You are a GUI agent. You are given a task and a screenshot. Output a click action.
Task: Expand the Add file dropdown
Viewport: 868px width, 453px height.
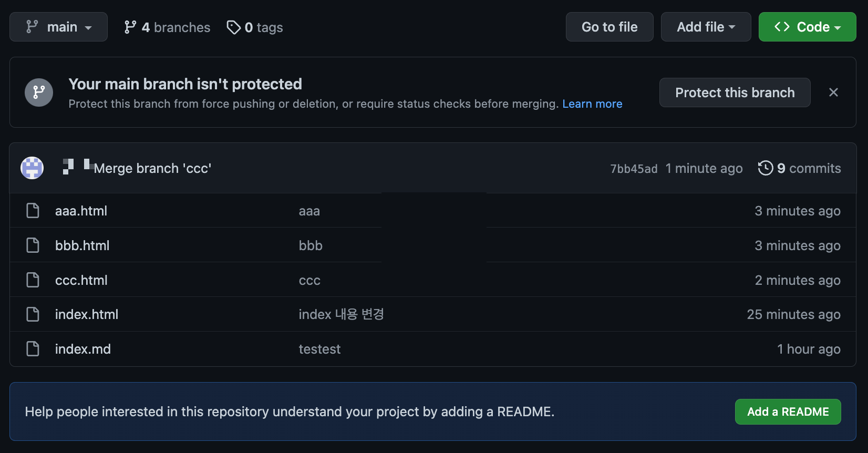coord(706,27)
